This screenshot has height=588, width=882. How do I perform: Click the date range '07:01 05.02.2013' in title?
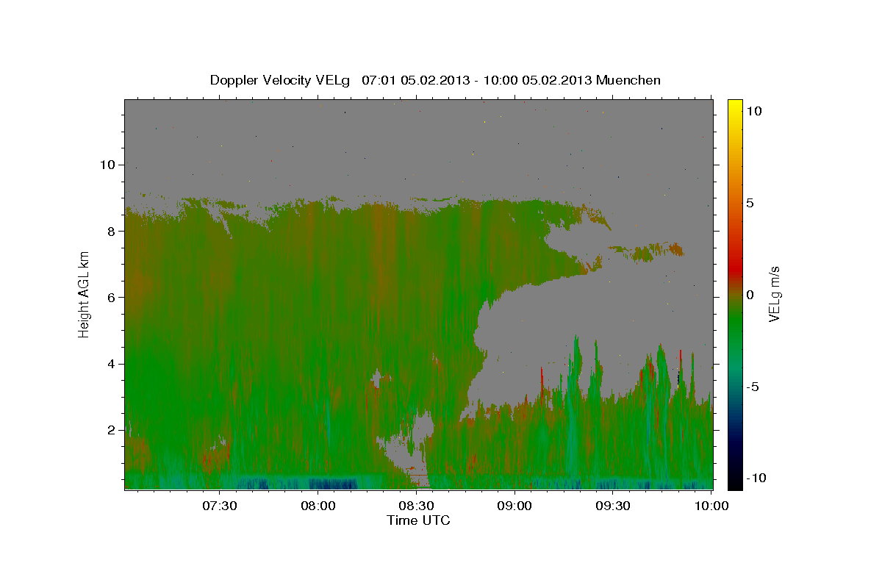415,80
